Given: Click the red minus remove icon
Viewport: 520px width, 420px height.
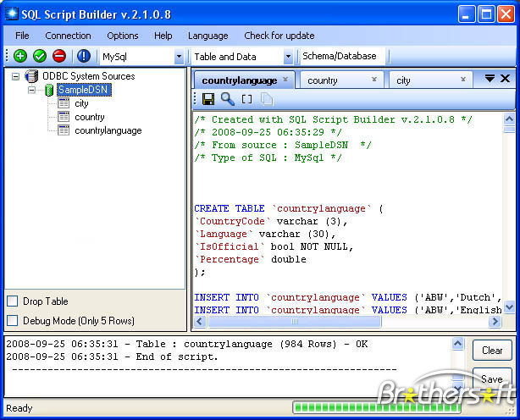Looking at the screenshot, I should 59,56.
